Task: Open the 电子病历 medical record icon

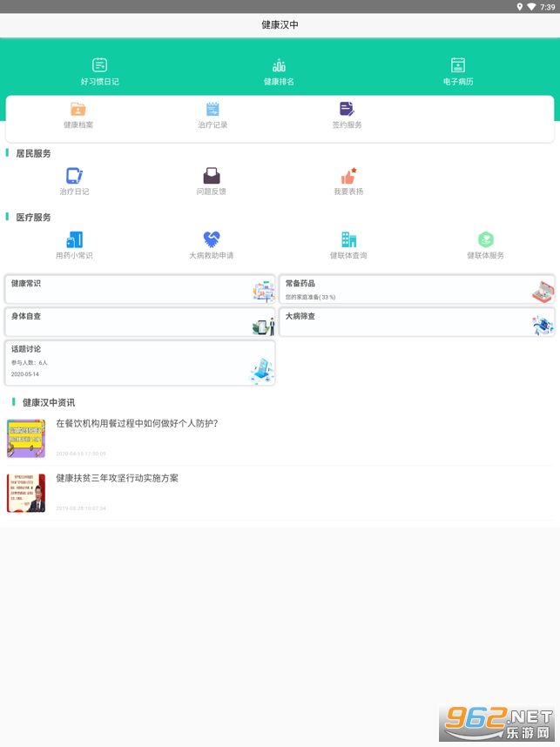Action: click(x=458, y=64)
